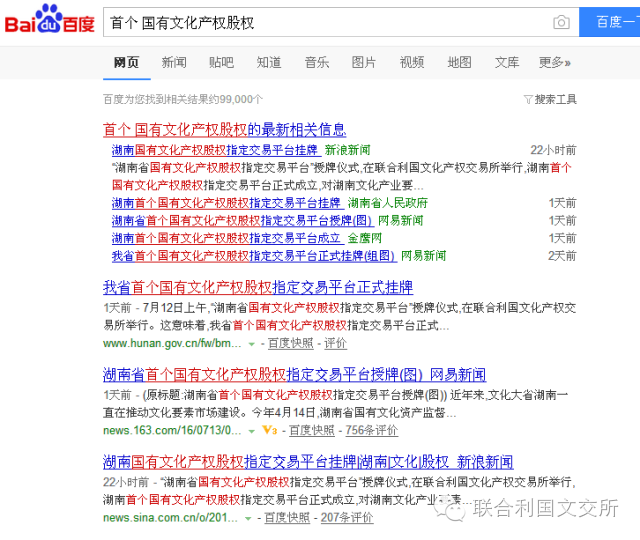Click the 百度一下 search button
This screenshot has width=640, height=540.
coord(609,22)
